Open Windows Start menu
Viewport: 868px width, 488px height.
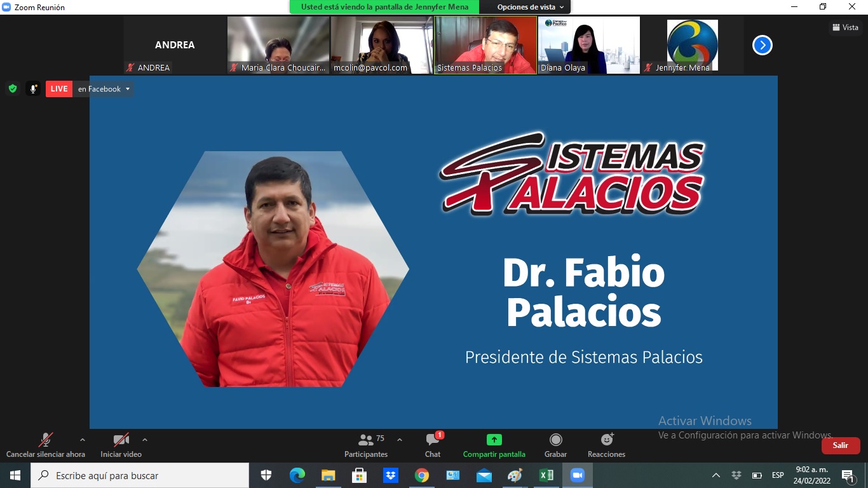(x=15, y=475)
